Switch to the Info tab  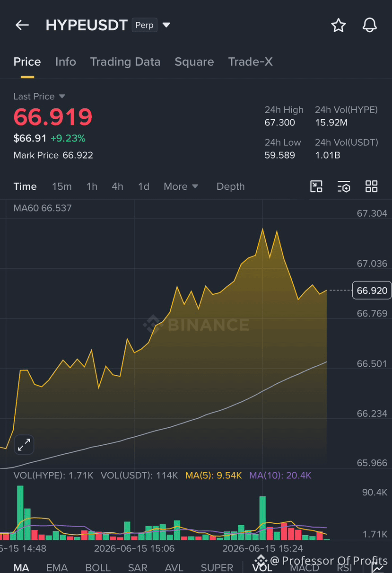point(65,62)
